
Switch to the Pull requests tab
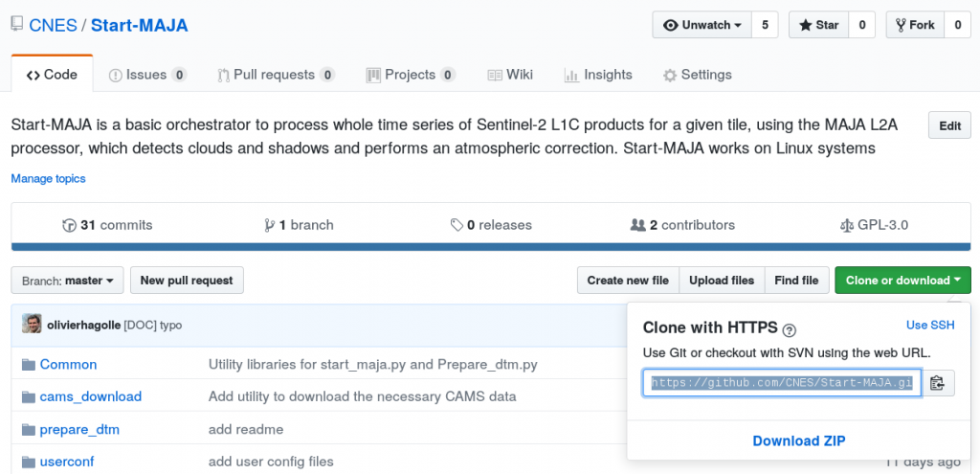point(276,75)
